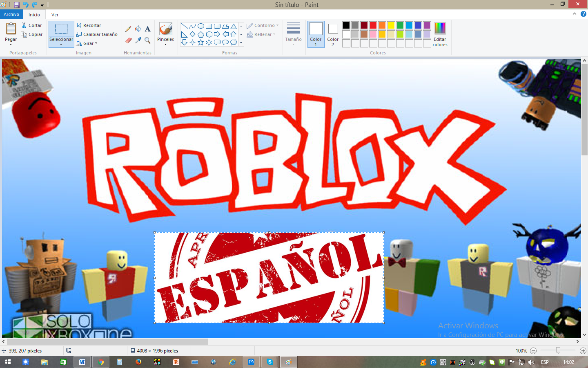Select the Oval callout shape

point(225,42)
